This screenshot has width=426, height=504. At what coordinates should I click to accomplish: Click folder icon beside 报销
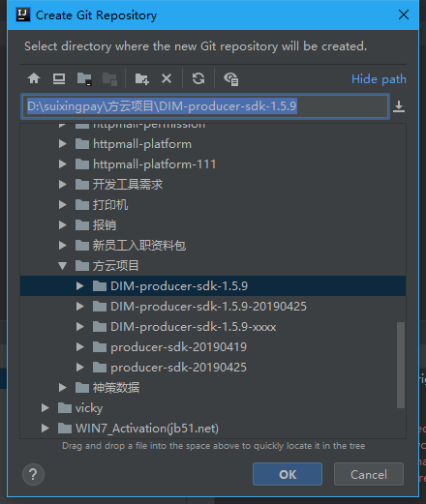(82, 225)
